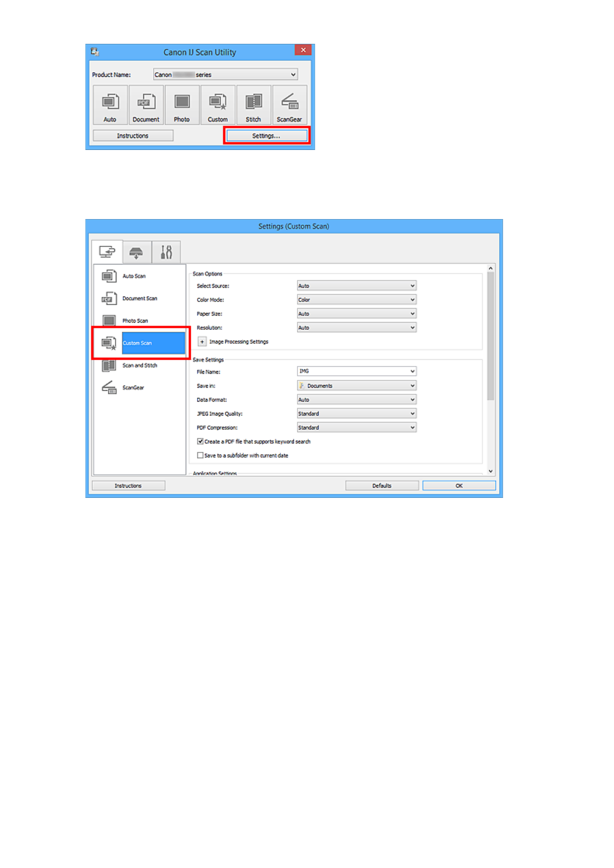
Task: Check Save to a subfolder with current date
Action: pyautogui.click(x=201, y=456)
